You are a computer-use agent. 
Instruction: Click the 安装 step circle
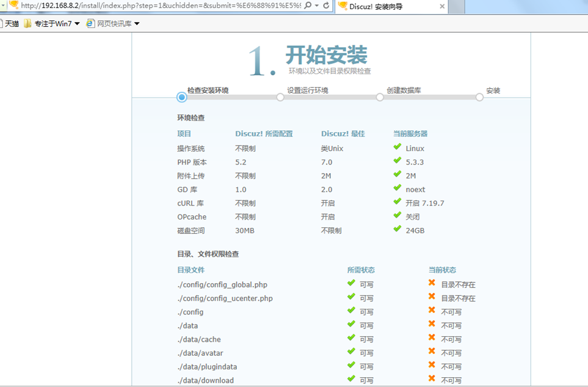click(479, 97)
